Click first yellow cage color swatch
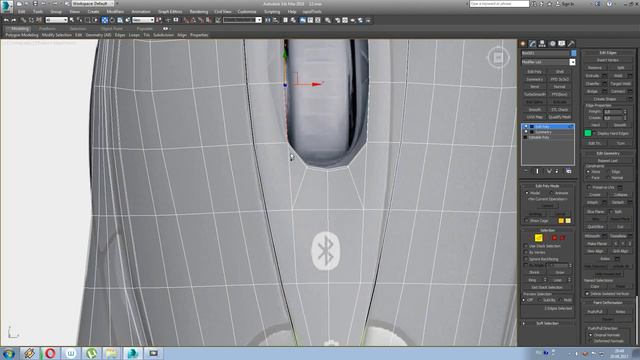 click(x=561, y=221)
